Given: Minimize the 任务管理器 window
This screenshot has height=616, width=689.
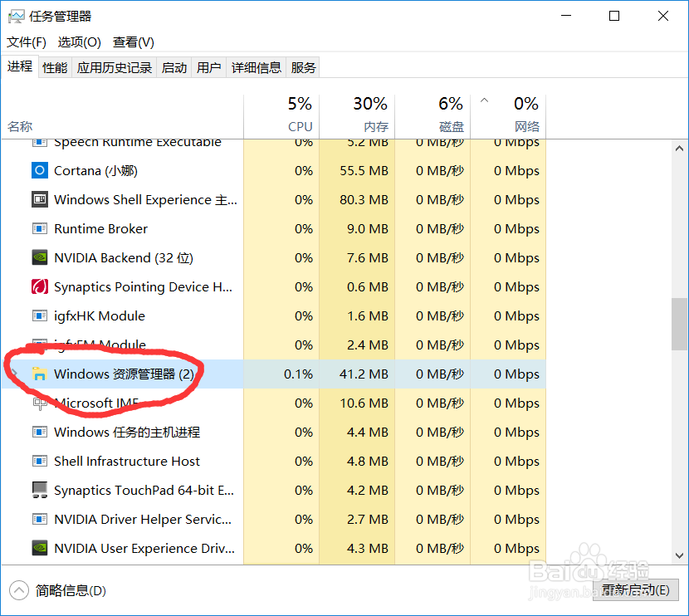Looking at the screenshot, I should [566, 16].
